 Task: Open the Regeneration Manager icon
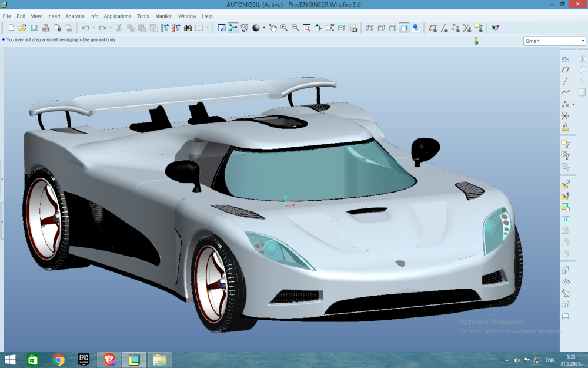[x=176, y=28]
